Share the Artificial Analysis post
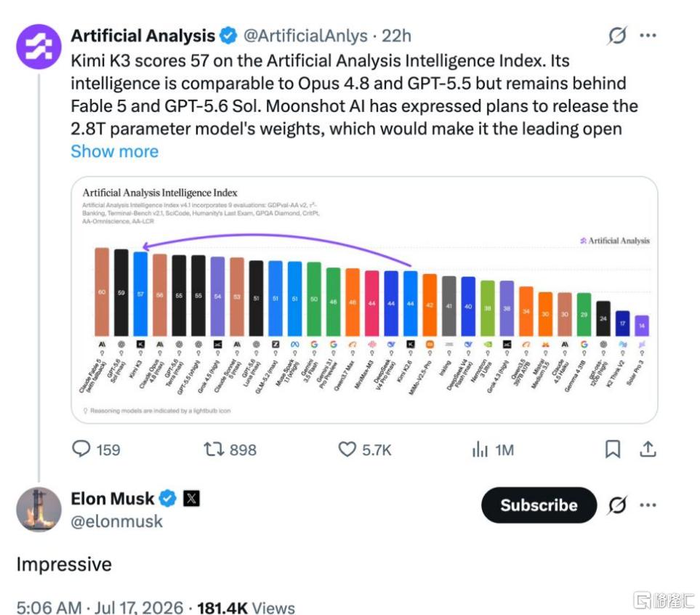Screen dimensions: 700x615 coord(648,449)
